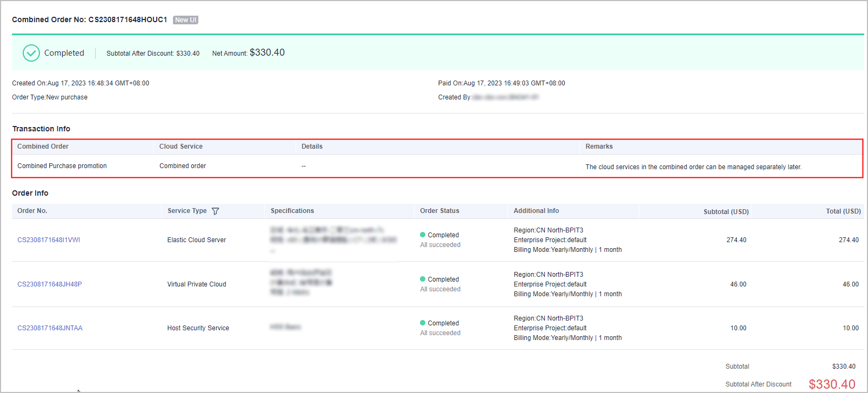Click the combined order remarks text

(693, 167)
